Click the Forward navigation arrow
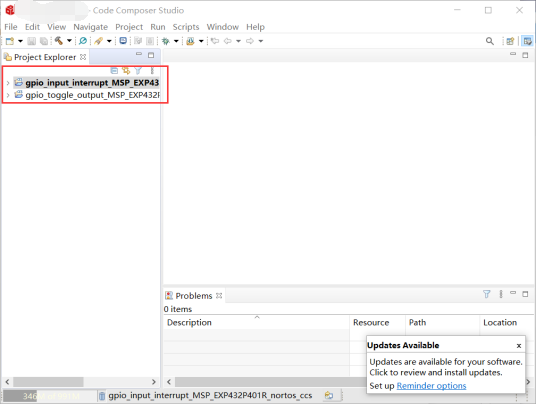This screenshot has width=536, height=404. pyautogui.click(x=250, y=41)
